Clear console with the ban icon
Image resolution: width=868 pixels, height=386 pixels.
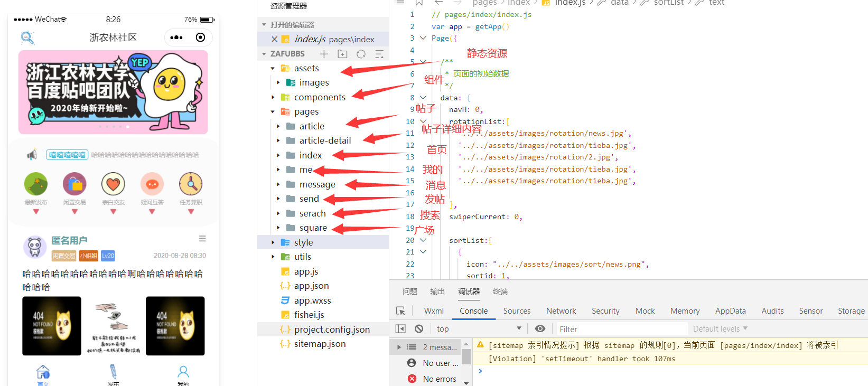pyautogui.click(x=419, y=328)
